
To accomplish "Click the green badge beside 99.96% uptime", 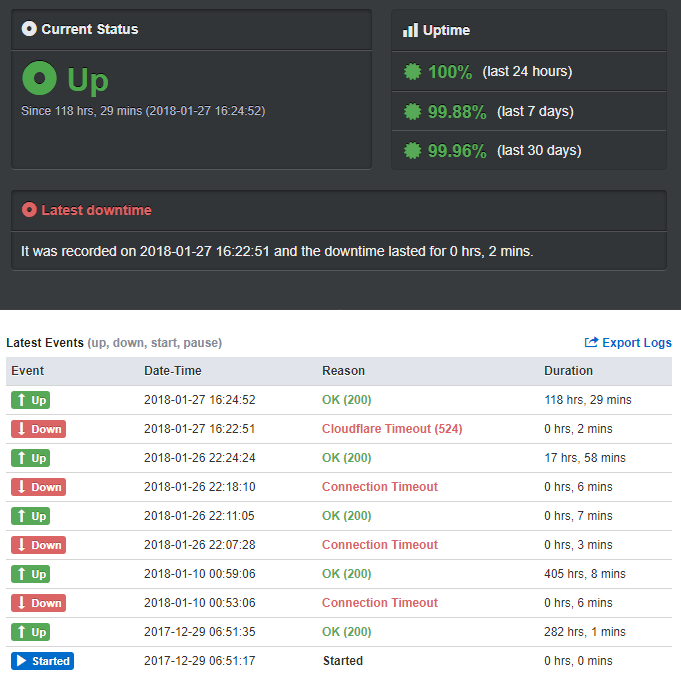I will point(412,151).
